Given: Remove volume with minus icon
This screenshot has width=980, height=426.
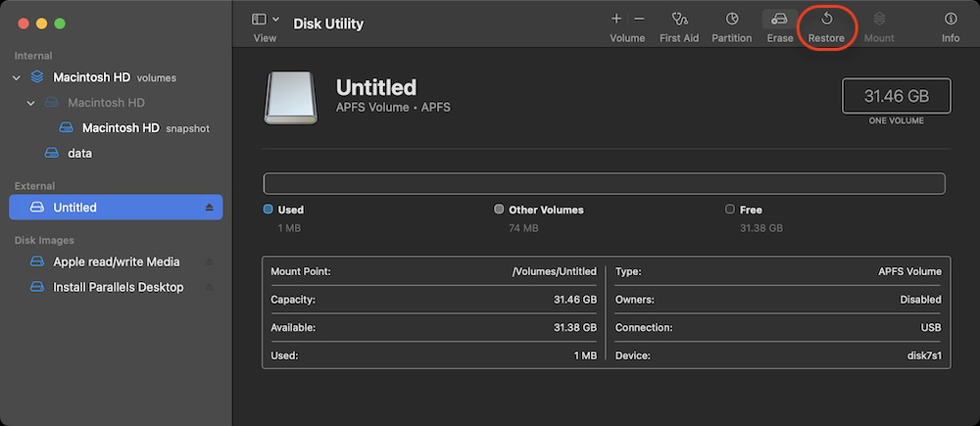Looking at the screenshot, I should [639, 20].
